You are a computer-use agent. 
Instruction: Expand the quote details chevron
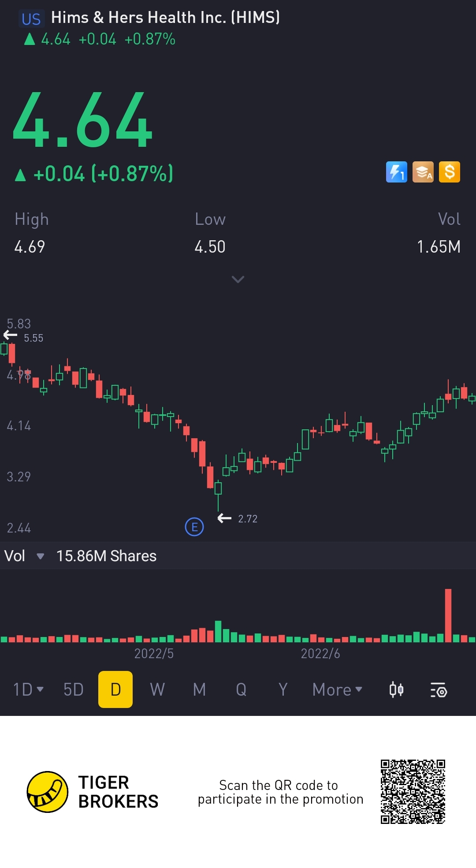click(x=238, y=279)
